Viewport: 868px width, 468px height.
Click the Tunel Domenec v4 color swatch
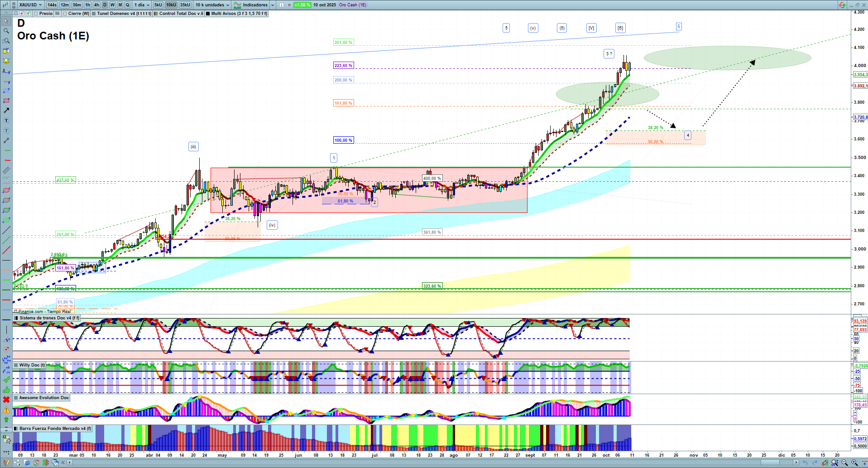tap(94, 14)
